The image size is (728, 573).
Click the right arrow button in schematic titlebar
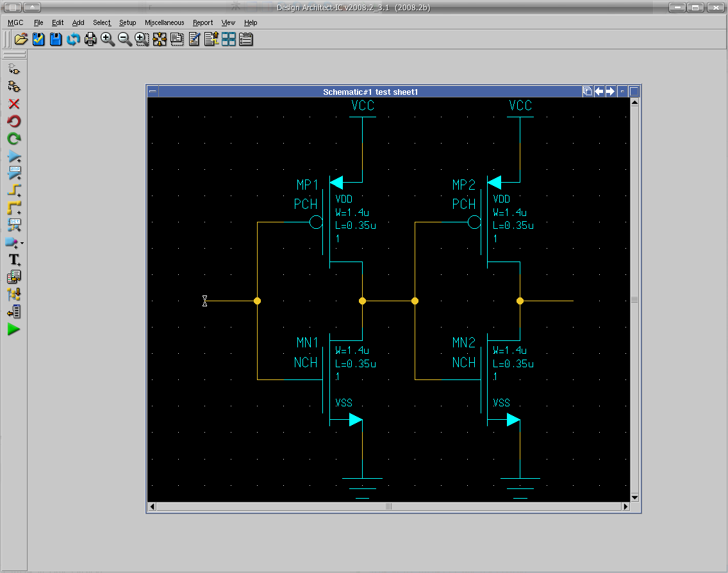(x=610, y=92)
